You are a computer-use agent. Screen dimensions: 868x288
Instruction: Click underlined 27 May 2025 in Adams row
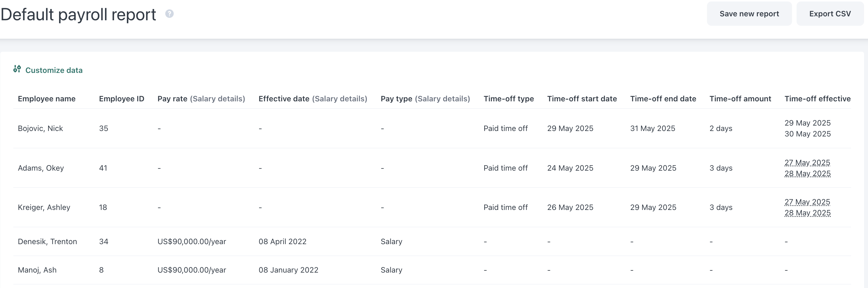(807, 162)
